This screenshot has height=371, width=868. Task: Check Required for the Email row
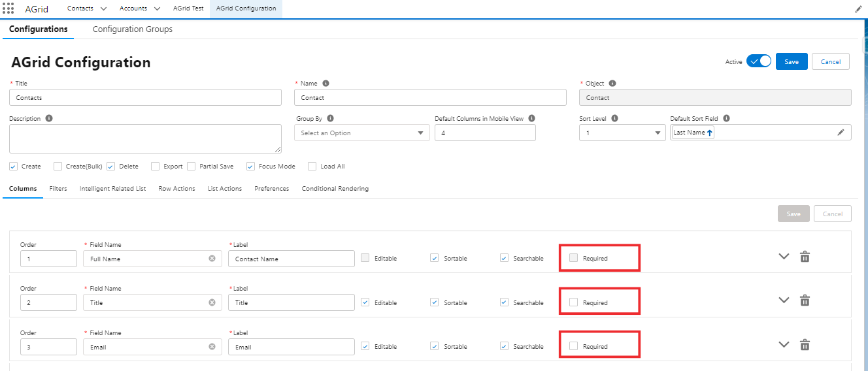(x=573, y=346)
